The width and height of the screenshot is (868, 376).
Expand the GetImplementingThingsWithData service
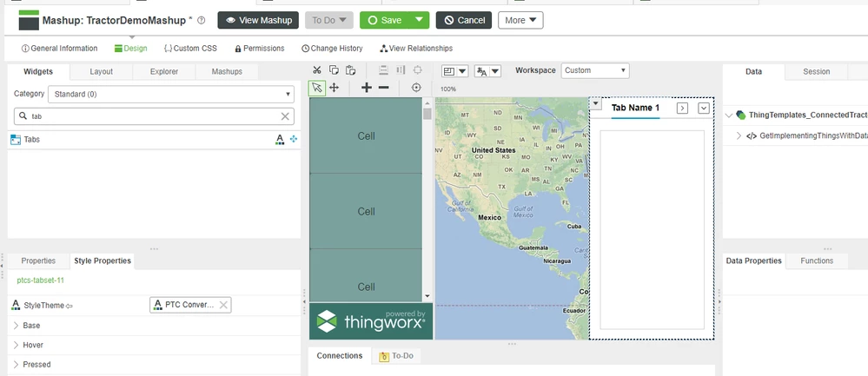(x=739, y=135)
